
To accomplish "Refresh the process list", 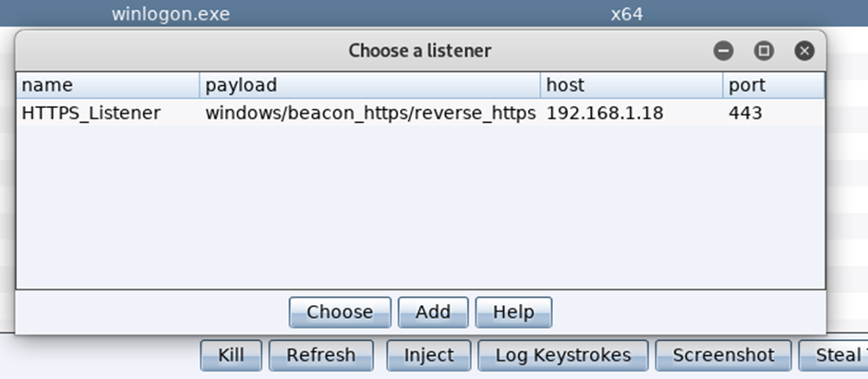I will pyautogui.click(x=321, y=355).
